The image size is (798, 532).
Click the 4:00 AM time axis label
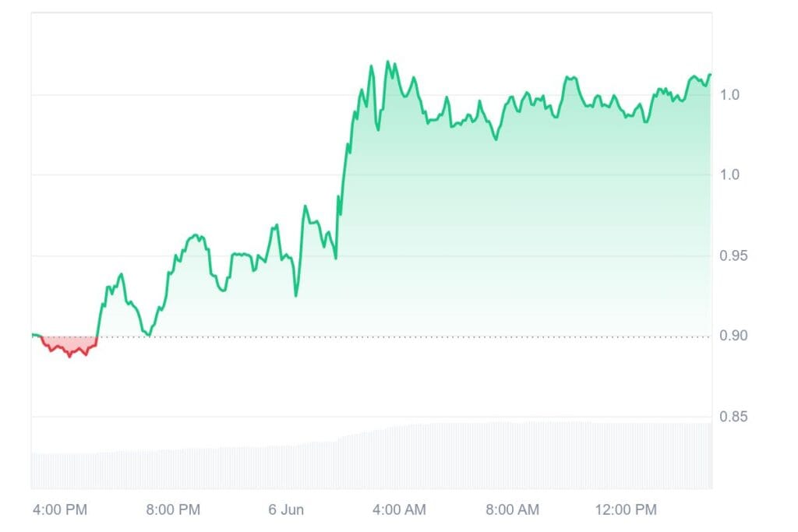[x=399, y=509]
